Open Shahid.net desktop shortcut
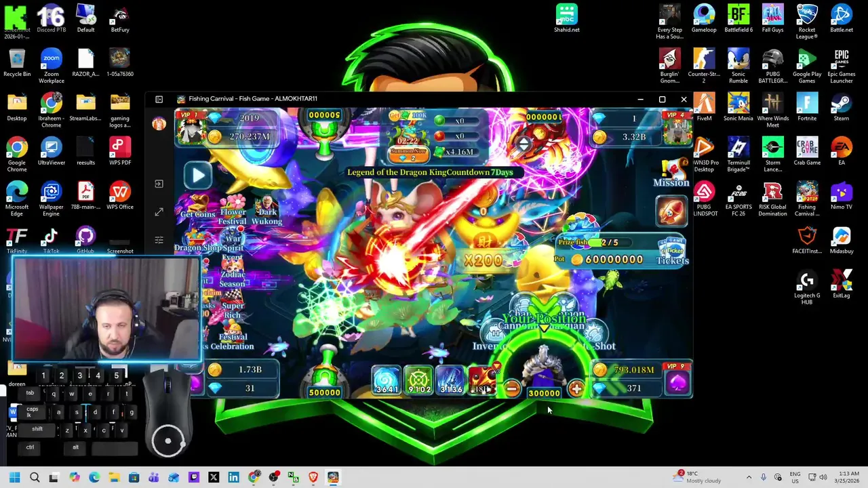868x488 pixels. click(567, 18)
